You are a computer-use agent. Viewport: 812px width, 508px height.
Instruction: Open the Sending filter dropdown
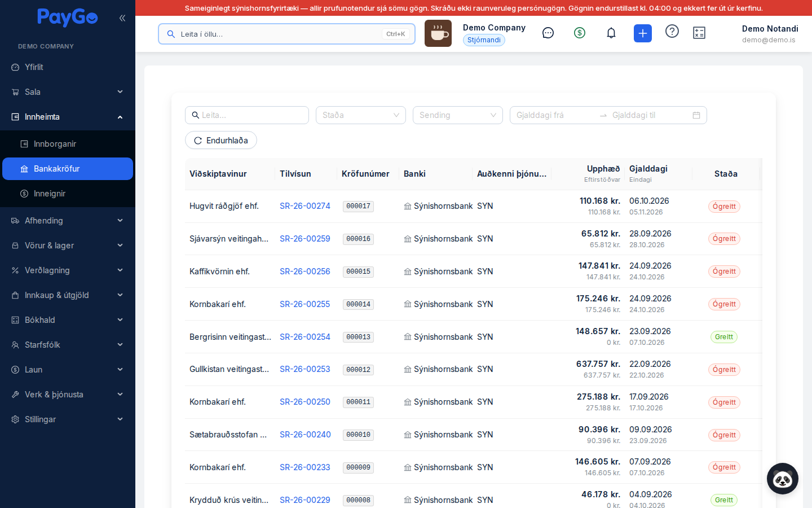point(458,115)
